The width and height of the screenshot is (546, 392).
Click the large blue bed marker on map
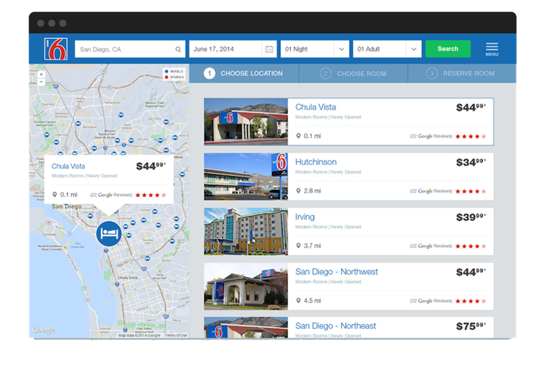109,233
